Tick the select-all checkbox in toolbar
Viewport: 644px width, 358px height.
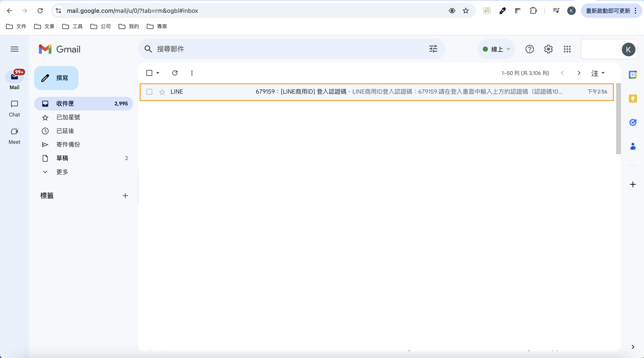(149, 73)
